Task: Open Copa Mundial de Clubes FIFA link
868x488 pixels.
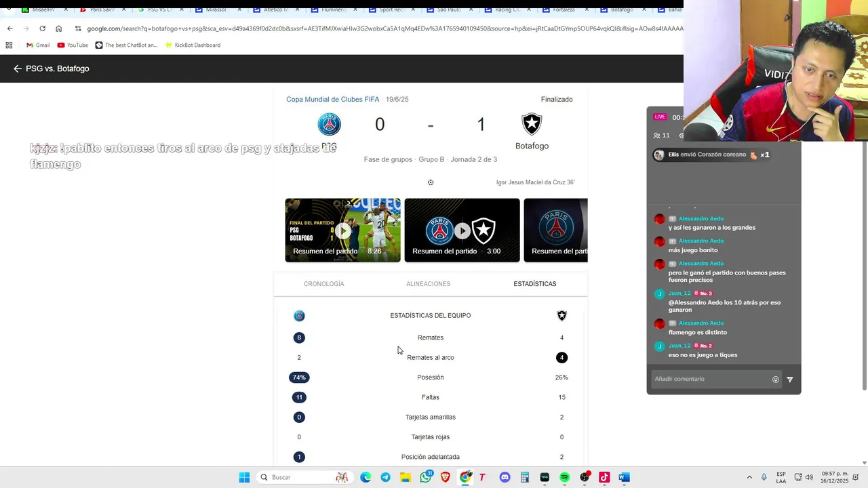Action: point(332,99)
